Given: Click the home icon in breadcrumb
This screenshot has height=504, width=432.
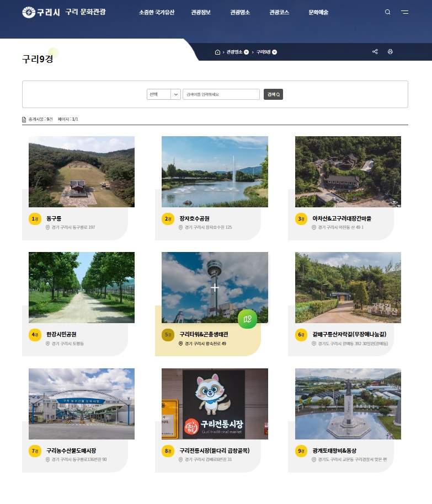Looking at the screenshot, I should 217,52.
